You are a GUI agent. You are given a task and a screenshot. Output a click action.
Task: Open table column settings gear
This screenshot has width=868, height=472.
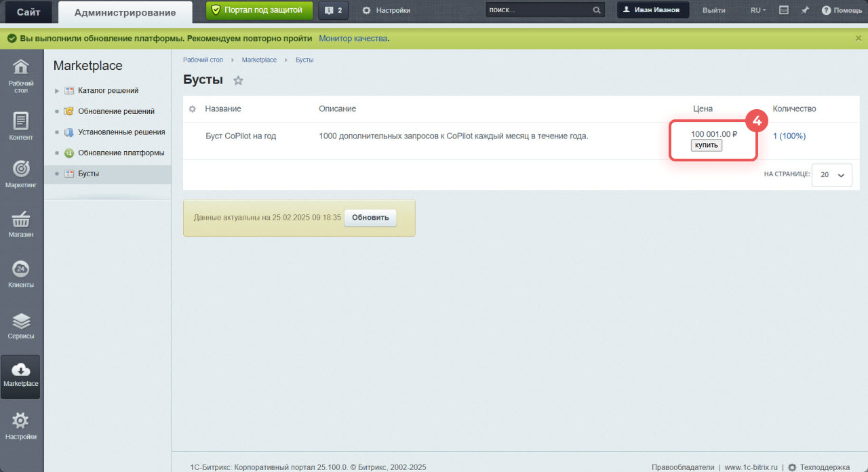pos(192,109)
